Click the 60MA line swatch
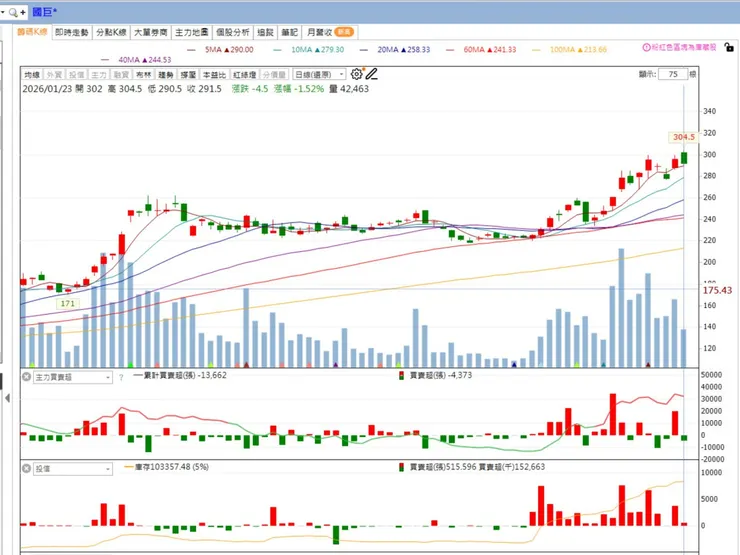The width and height of the screenshot is (740, 555). click(x=450, y=50)
